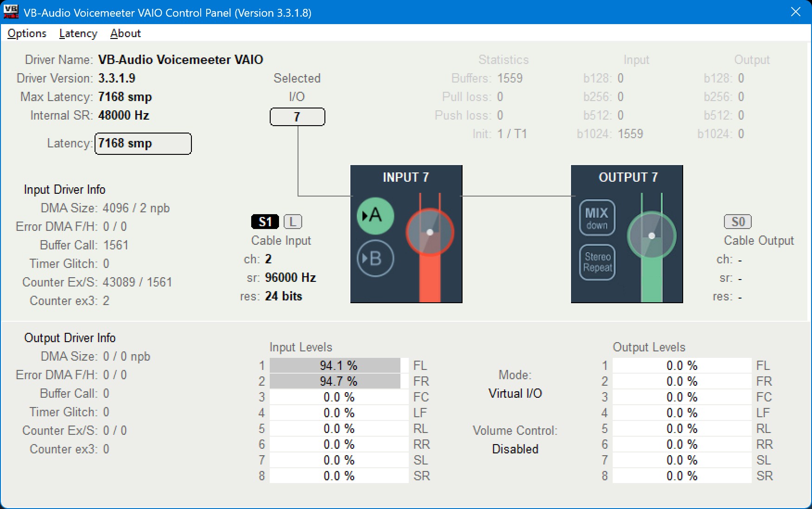Toggle the B bus button on INPUT 7

pos(375,258)
